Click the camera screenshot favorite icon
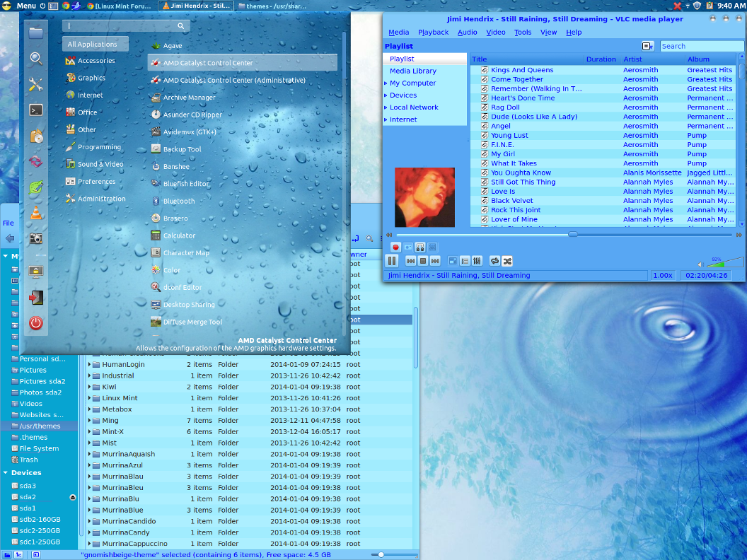This screenshot has height=560, width=747. (x=36, y=238)
